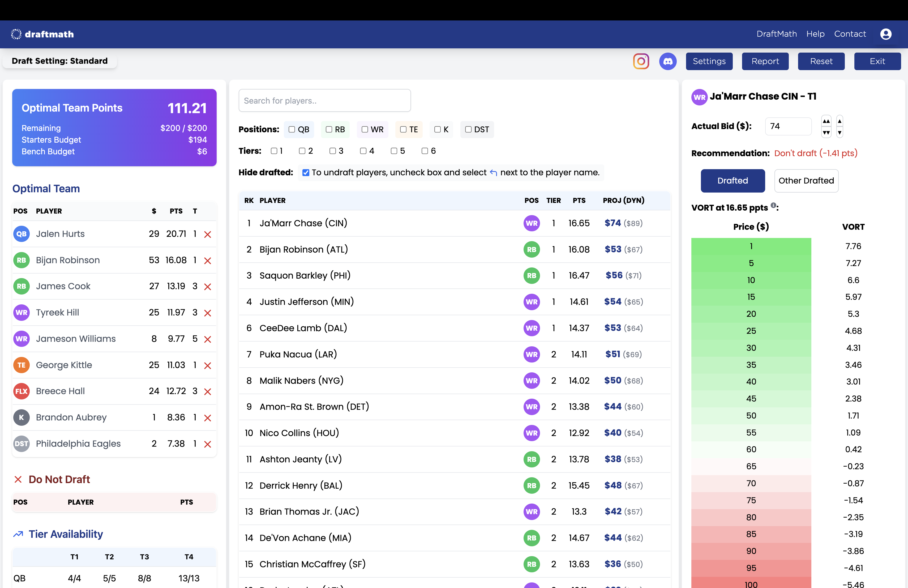This screenshot has height=588, width=908.
Task: Uncheck the Hide drafted checkbox
Action: [x=306, y=173]
